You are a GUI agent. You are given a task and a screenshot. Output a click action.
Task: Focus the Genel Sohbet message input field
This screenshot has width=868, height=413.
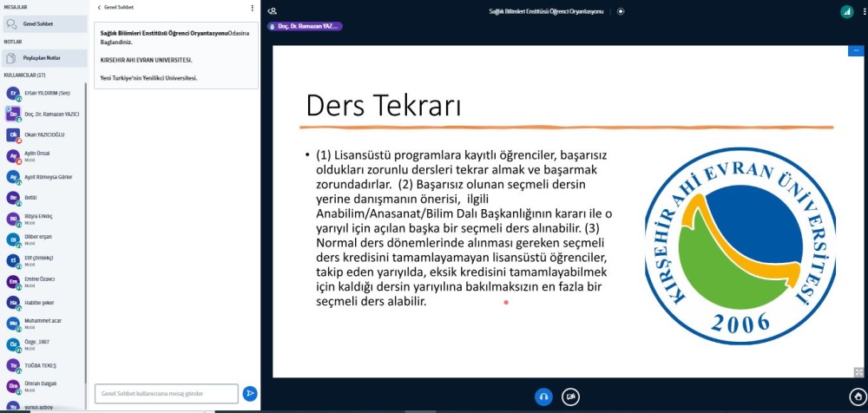tap(167, 394)
